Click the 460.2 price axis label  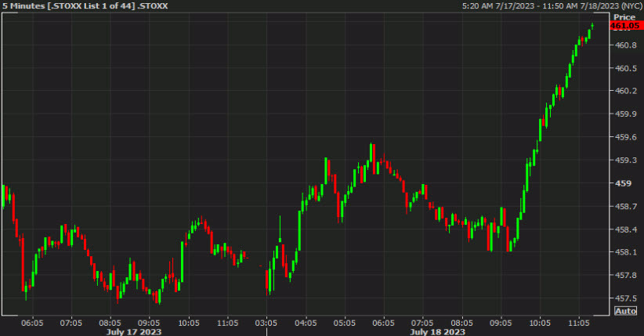tap(625, 91)
